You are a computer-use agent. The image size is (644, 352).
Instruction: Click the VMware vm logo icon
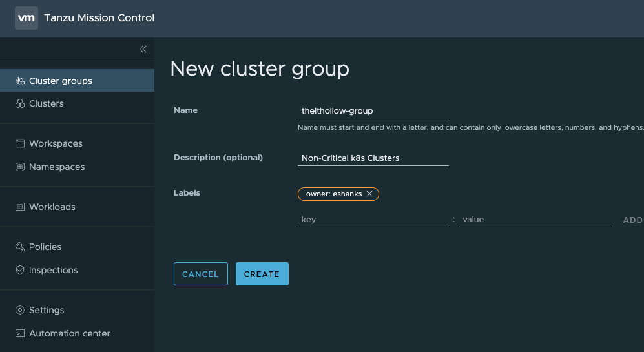(26, 18)
